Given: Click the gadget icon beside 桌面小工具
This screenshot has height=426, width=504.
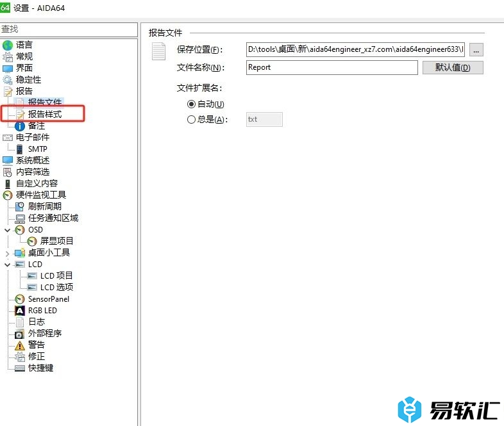Looking at the screenshot, I should coord(20,253).
